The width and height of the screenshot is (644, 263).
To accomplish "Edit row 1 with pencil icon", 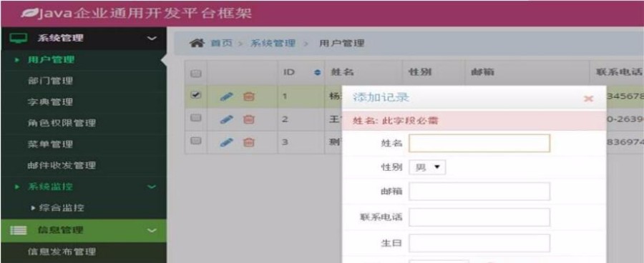I will (x=227, y=96).
